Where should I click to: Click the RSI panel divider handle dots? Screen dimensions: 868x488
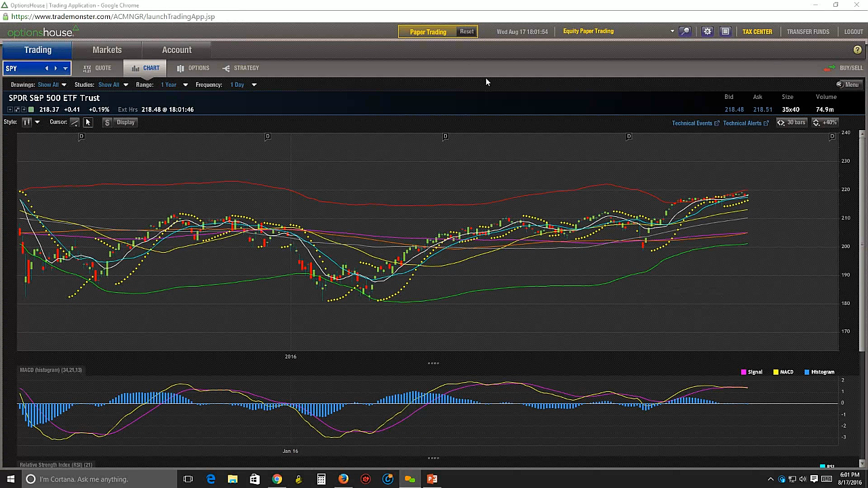coord(433,458)
